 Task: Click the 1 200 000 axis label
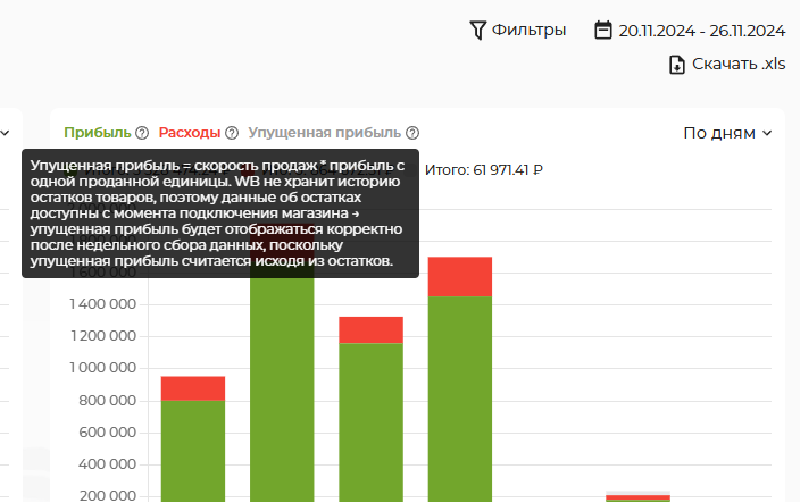103,336
